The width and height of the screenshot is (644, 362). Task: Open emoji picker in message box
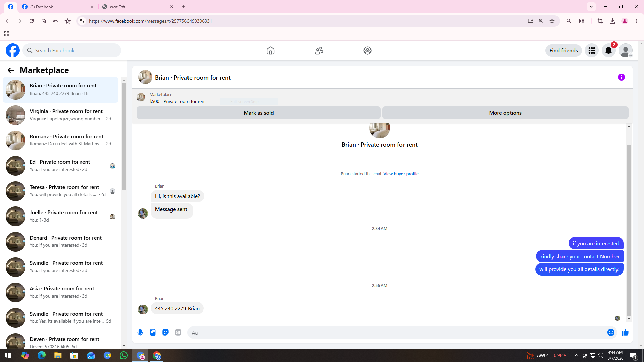pos(611,332)
